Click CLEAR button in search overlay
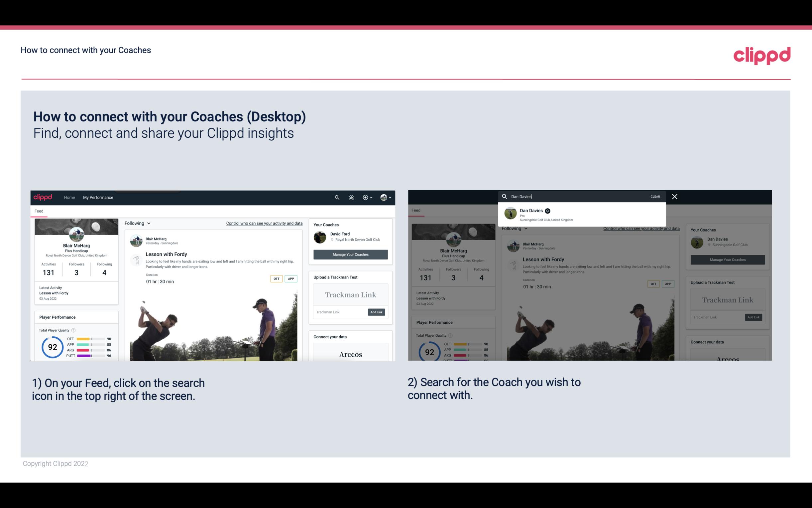Viewport: 812px width, 508px height. [655, 196]
